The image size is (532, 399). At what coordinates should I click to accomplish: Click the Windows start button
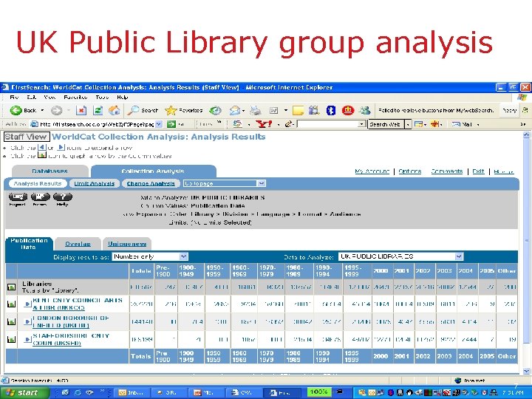coord(24,392)
